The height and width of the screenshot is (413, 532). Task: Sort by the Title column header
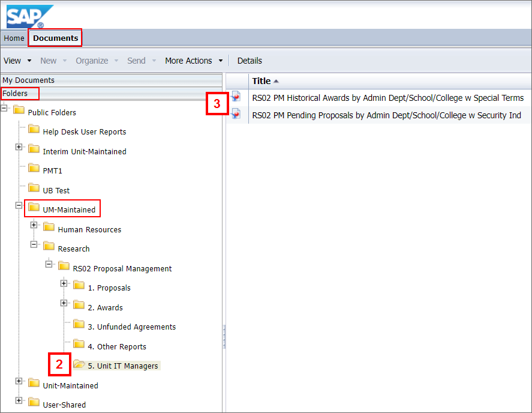click(x=265, y=81)
